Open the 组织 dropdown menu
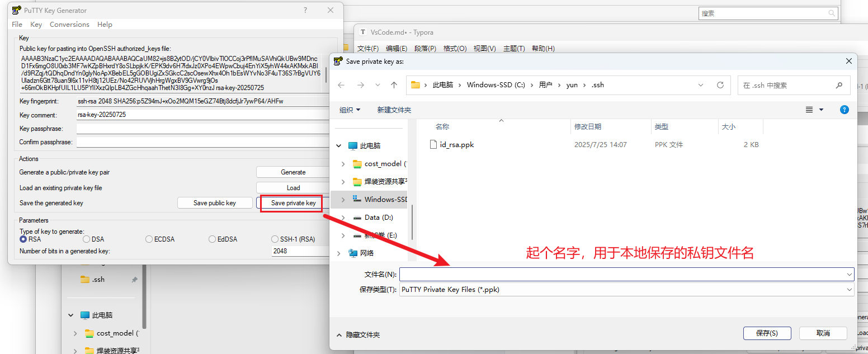The image size is (868, 354). (350, 110)
